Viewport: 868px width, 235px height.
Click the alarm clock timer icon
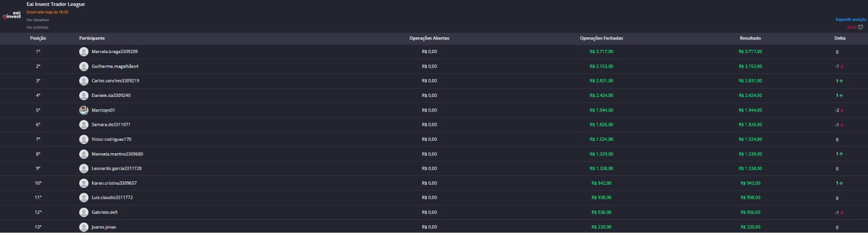click(860, 27)
